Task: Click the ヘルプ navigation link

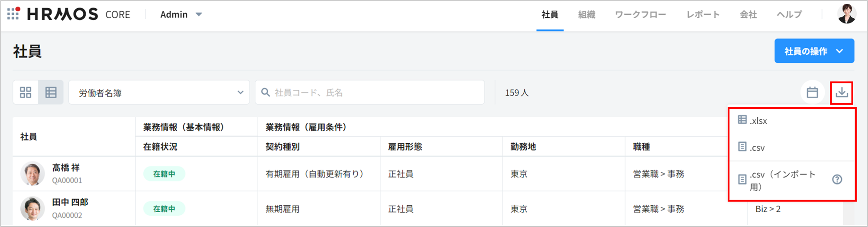Action: (789, 14)
